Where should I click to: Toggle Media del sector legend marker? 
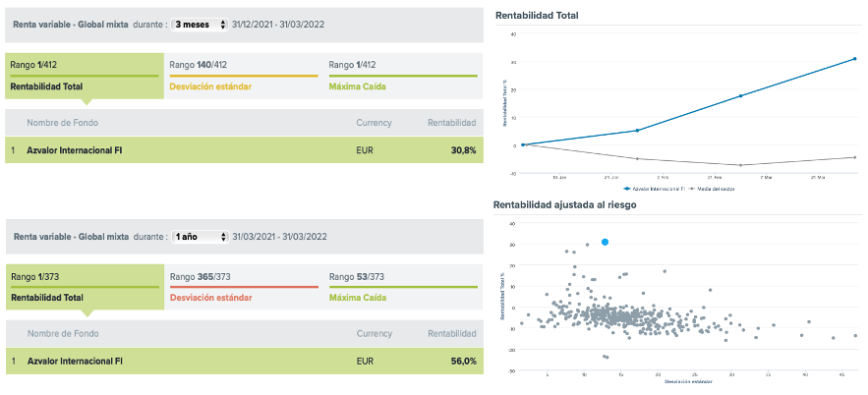(x=691, y=187)
